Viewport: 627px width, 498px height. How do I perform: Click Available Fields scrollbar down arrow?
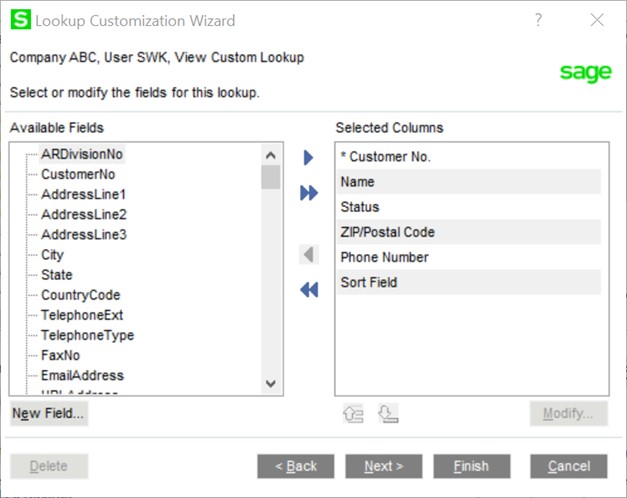pyautogui.click(x=271, y=384)
